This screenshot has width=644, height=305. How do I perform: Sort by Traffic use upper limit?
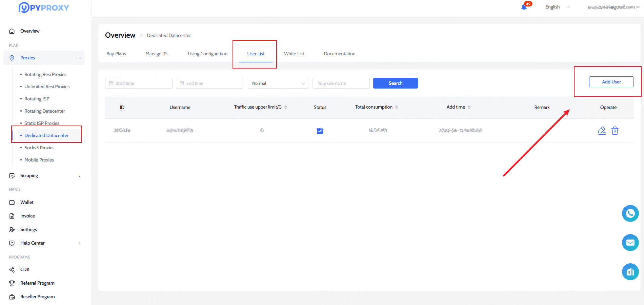click(x=286, y=107)
